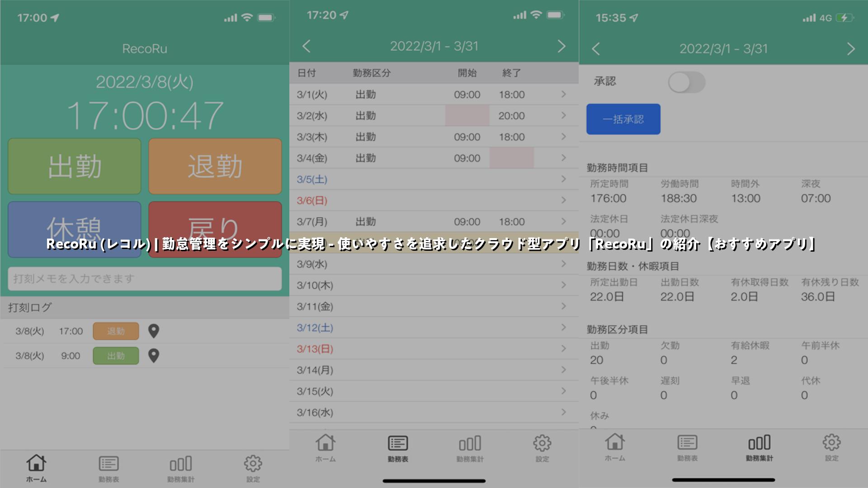
Task: Select the 3/13(日) date row
Action: (434, 349)
